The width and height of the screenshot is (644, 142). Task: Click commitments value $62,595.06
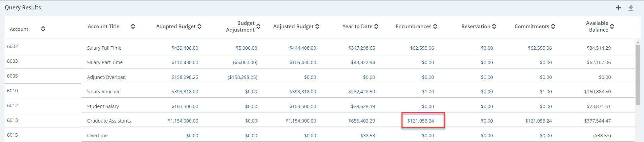coord(540,48)
